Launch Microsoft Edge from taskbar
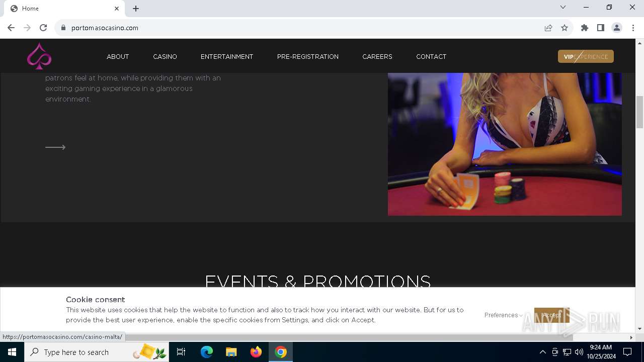The width and height of the screenshot is (644, 362). click(x=207, y=352)
